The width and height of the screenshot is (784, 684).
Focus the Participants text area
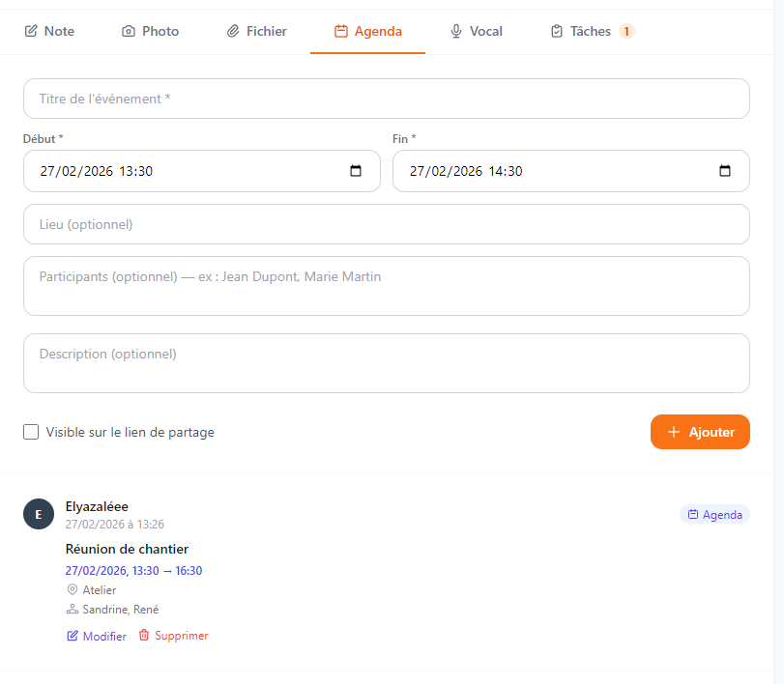point(387,286)
